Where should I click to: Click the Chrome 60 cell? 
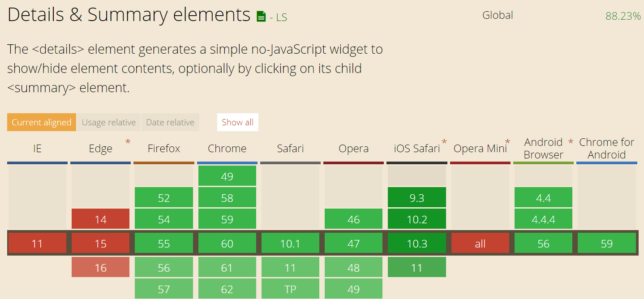(x=227, y=243)
